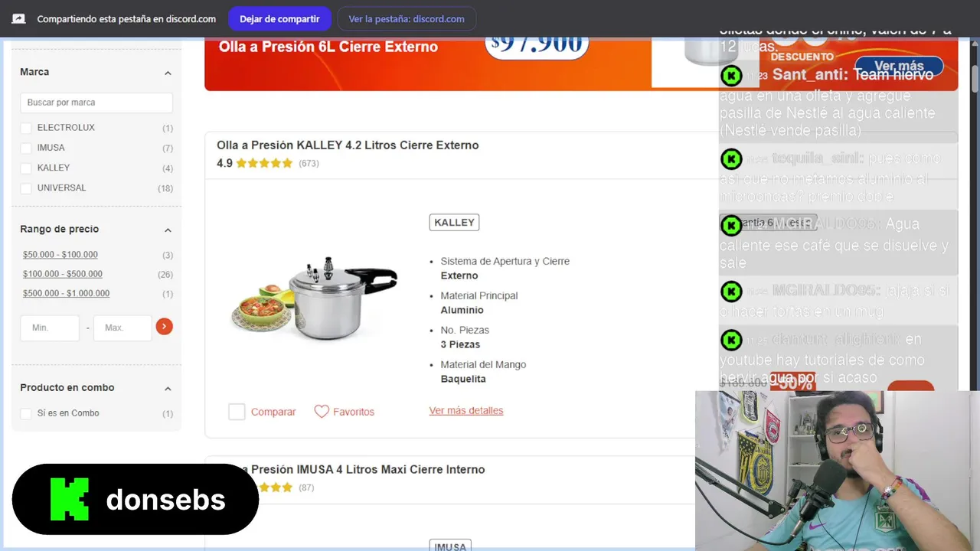
Task: Click the KALLEY brand badge on product
Action: pos(454,223)
